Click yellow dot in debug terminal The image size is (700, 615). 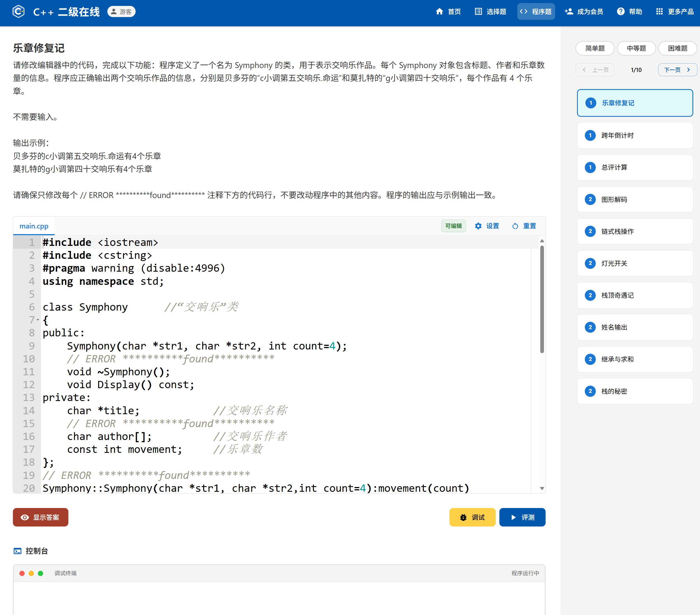pos(31,573)
